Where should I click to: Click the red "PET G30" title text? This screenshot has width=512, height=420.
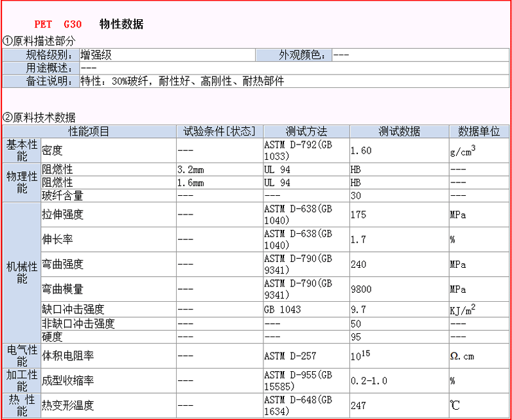point(58,24)
